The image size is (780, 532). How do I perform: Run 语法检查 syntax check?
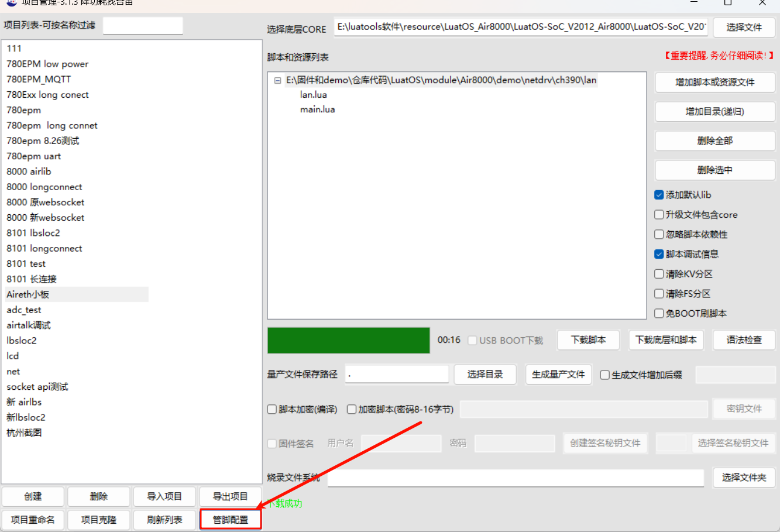point(744,340)
